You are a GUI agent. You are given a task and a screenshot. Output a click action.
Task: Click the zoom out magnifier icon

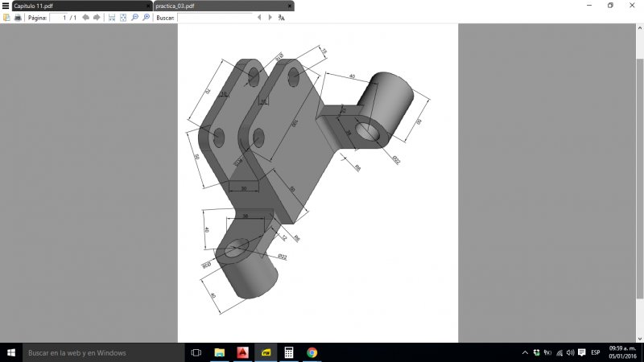point(135,17)
